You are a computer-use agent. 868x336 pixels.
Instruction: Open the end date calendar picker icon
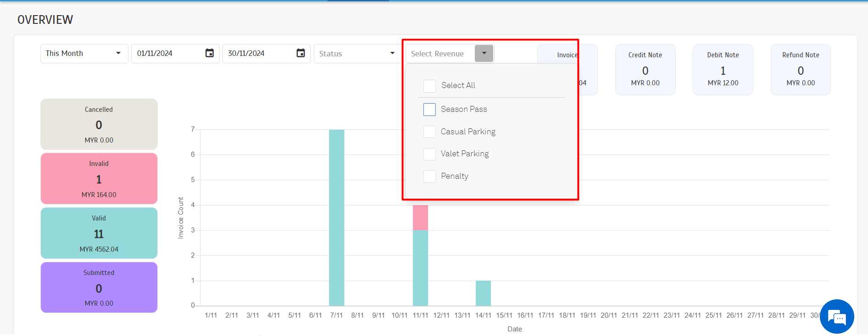coord(300,53)
